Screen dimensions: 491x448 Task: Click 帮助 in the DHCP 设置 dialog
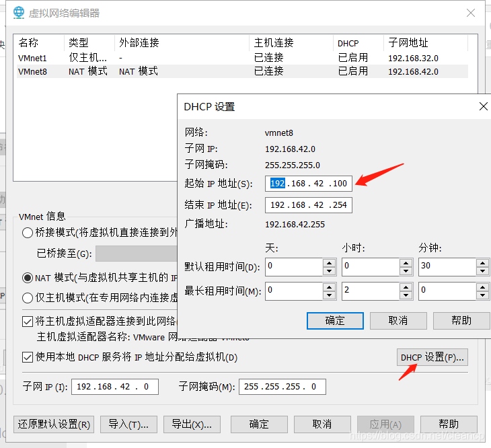click(x=461, y=321)
